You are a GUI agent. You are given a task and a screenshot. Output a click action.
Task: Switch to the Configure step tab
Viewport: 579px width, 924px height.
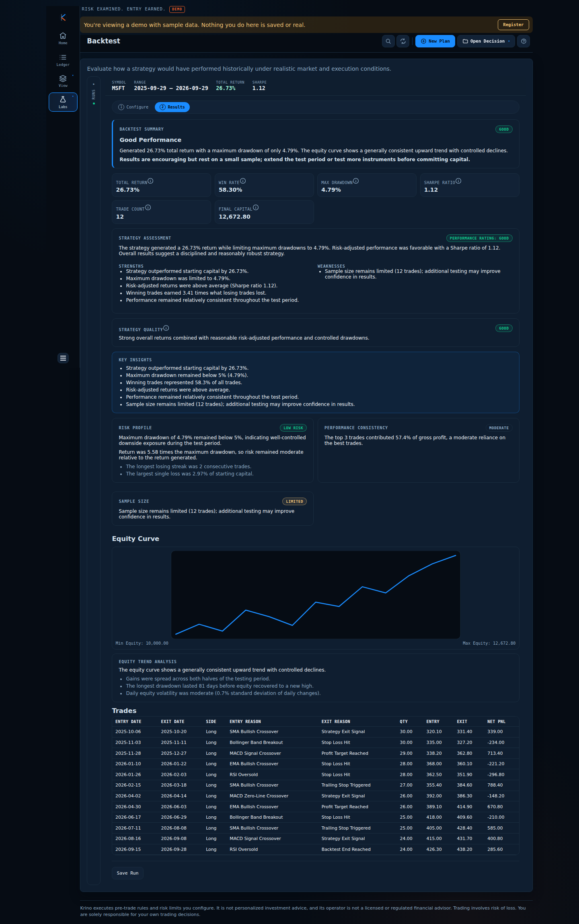133,107
